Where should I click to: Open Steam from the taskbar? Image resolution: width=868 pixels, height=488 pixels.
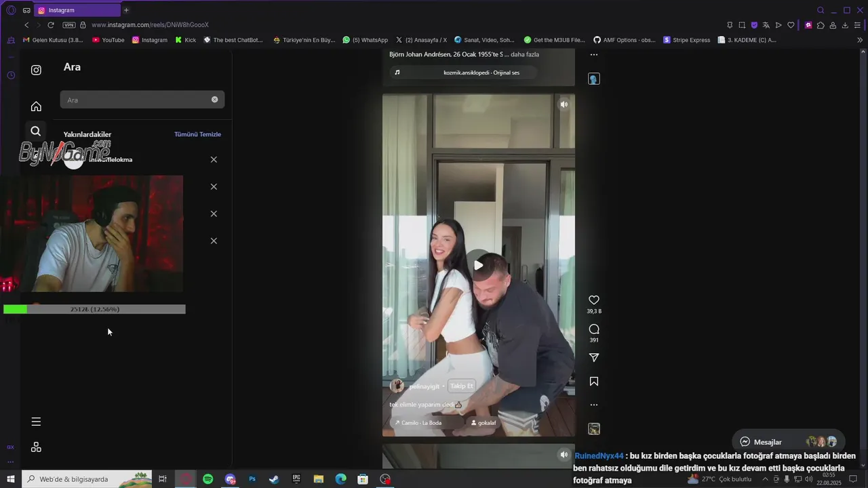(x=274, y=479)
